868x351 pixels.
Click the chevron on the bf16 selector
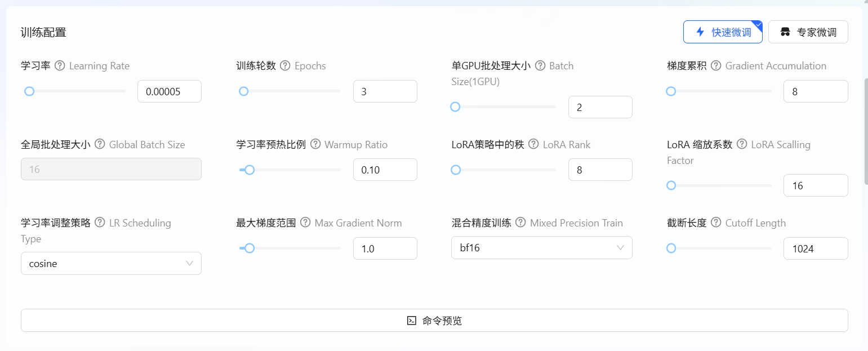point(620,247)
